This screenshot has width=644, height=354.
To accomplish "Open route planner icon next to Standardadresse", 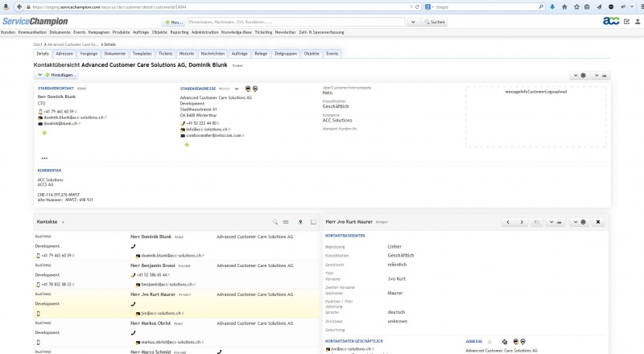I will point(248,88).
